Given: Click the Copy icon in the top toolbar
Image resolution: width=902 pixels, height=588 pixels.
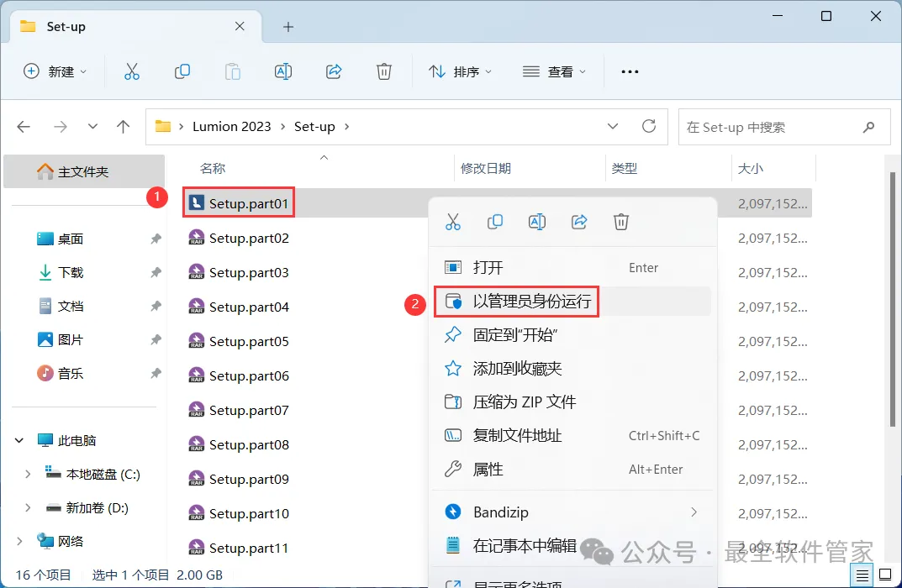Looking at the screenshot, I should pos(182,71).
